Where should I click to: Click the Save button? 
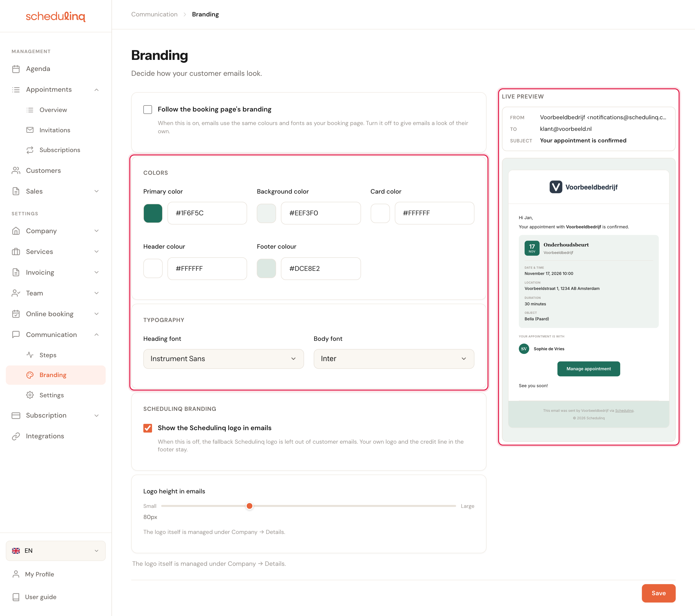coord(659,593)
